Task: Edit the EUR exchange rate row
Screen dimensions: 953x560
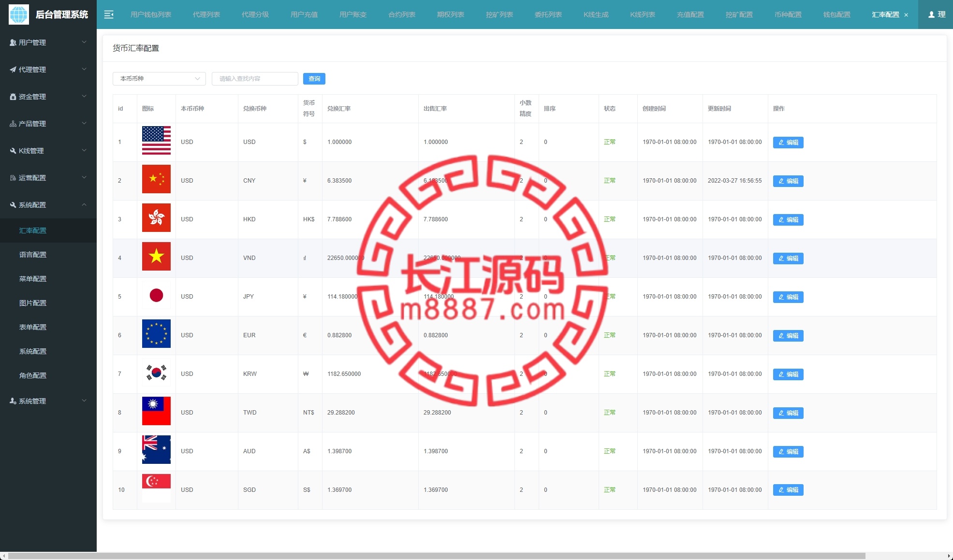Action: click(x=788, y=336)
